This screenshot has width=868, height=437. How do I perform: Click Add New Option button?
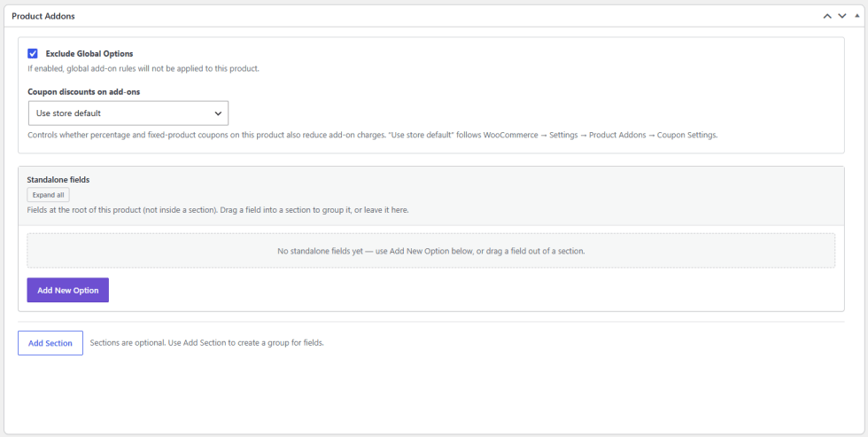pos(68,290)
